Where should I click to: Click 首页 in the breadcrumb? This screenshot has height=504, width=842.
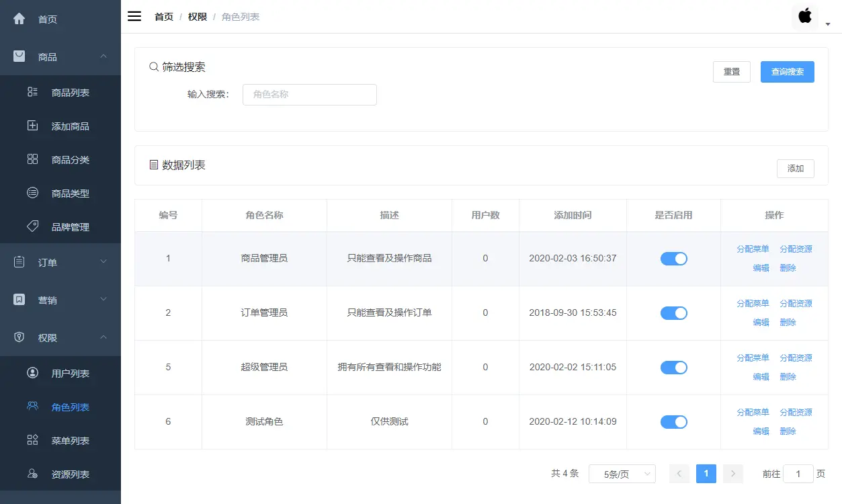click(x=164, y=17)
